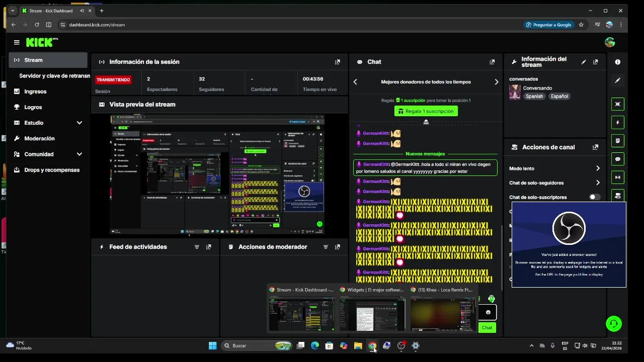The width and height of the screenshot is (644, 362).
Task: Bookmark this page with the star icon
Action: (x=581, y=25)
